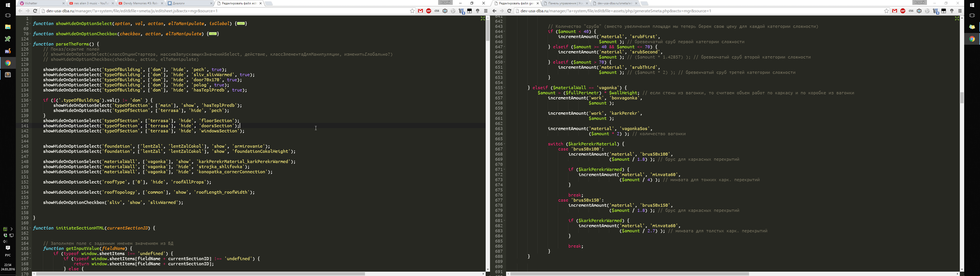Click the Андрей profile button in left window
This screenshot has width=980, height=276.
click(445, 3)
